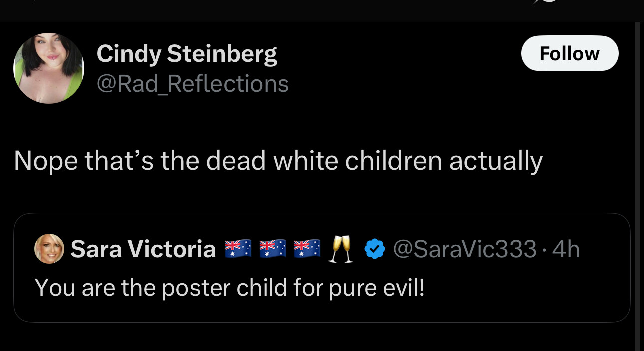Click the last Australian flag before the champagne glasses
This screenshot has height=351, width=644.
[x=306, y=249]
